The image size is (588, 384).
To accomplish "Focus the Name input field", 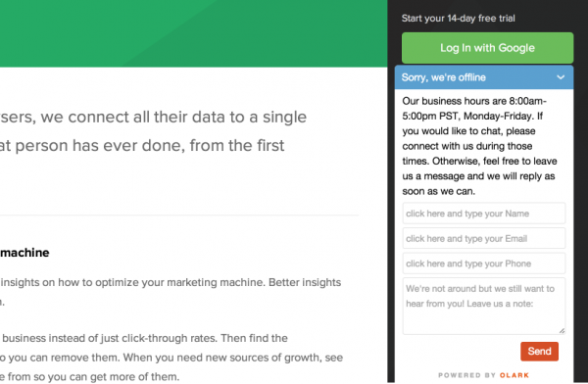I will (484, 214).
